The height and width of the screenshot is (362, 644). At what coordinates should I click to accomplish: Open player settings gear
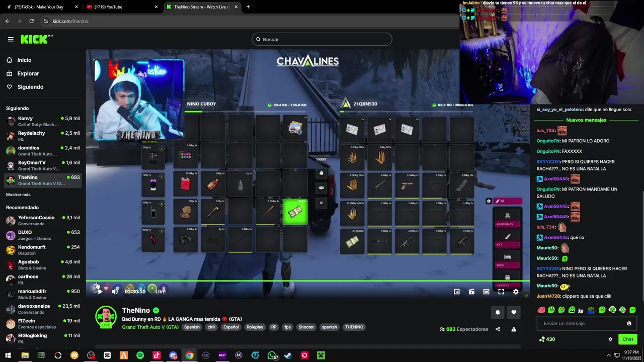point(516,292)
